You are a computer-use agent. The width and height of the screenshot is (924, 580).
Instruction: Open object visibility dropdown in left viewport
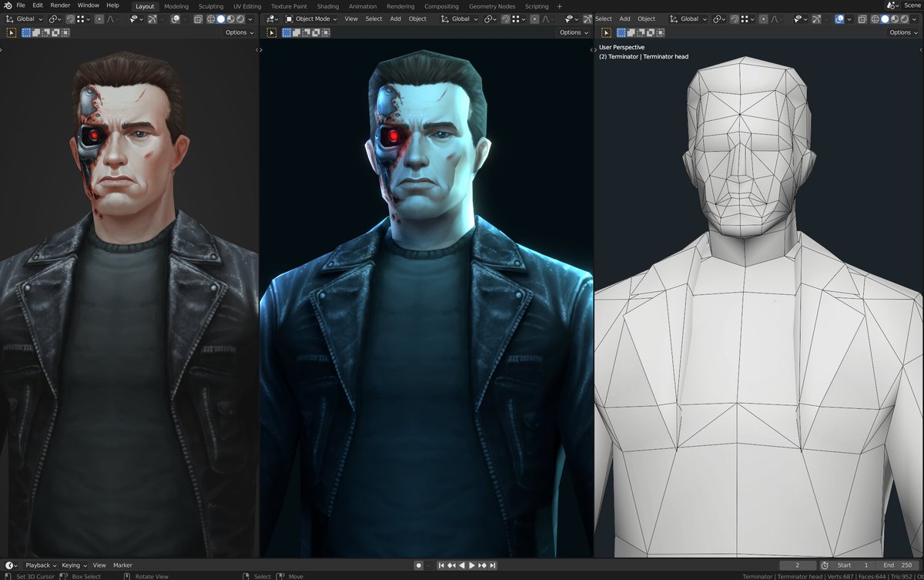click(x=136, y=19)
